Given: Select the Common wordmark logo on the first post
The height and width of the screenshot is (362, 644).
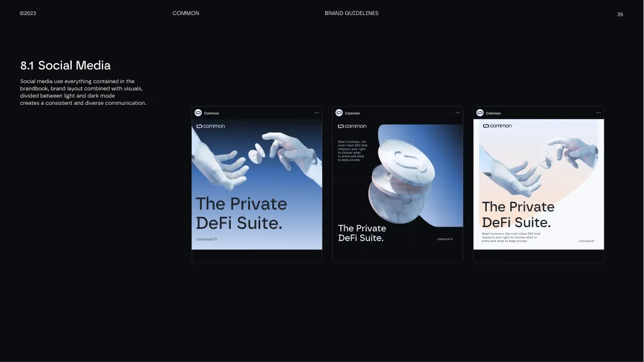Looking at the screenshot, I should coord(212,126).
